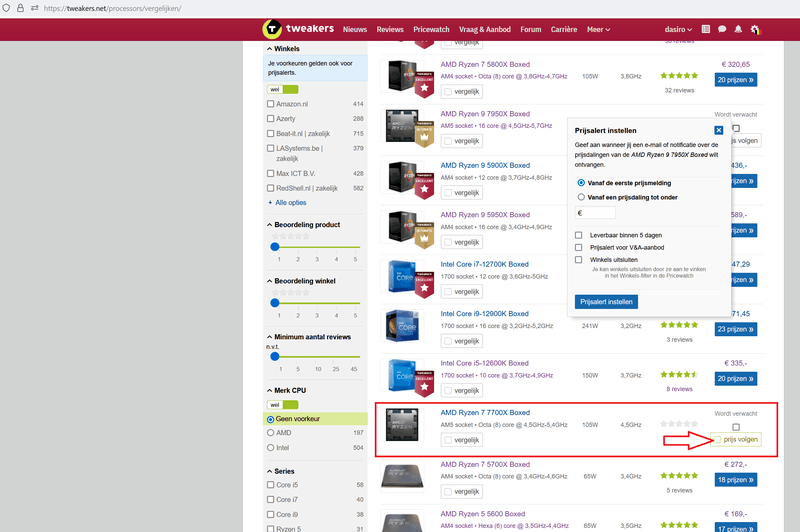Click Excellent award badge of Ryzen 9 5900X
The image size is (800, 532).
424,187
